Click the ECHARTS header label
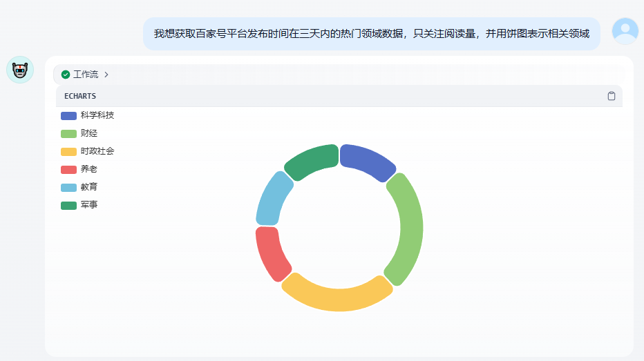644x361 pixels. click(x=80, y=96)
